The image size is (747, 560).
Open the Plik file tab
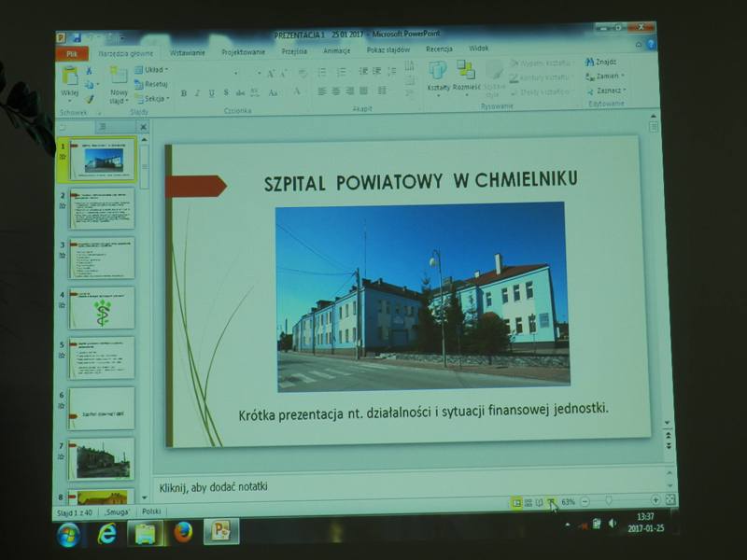72,54
